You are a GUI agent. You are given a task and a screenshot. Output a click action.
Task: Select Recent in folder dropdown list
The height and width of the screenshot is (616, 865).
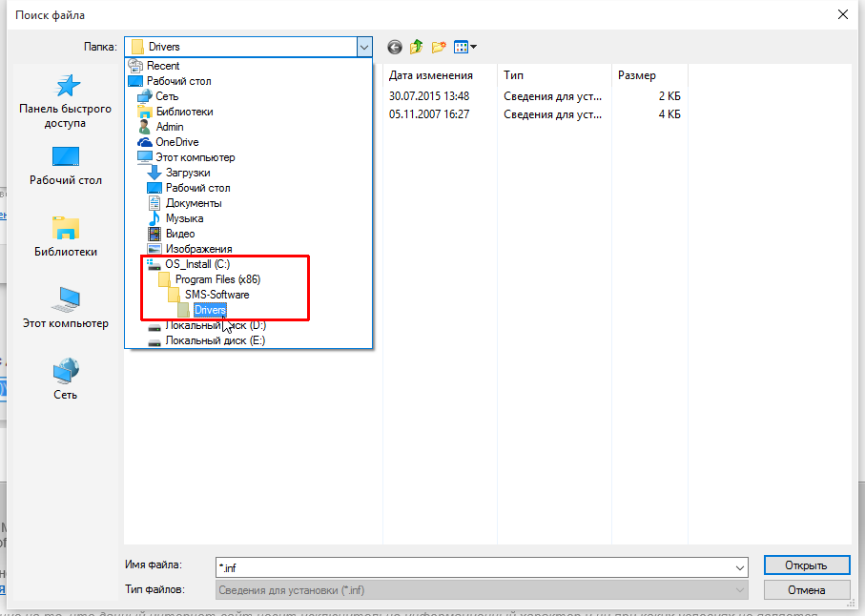coord(163,66)
